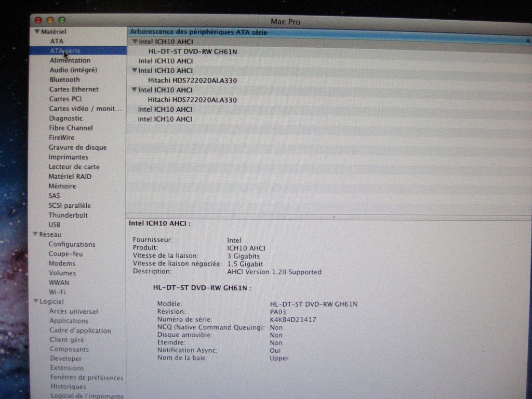
Task: Click the revision value PA03
Action: 278,312
